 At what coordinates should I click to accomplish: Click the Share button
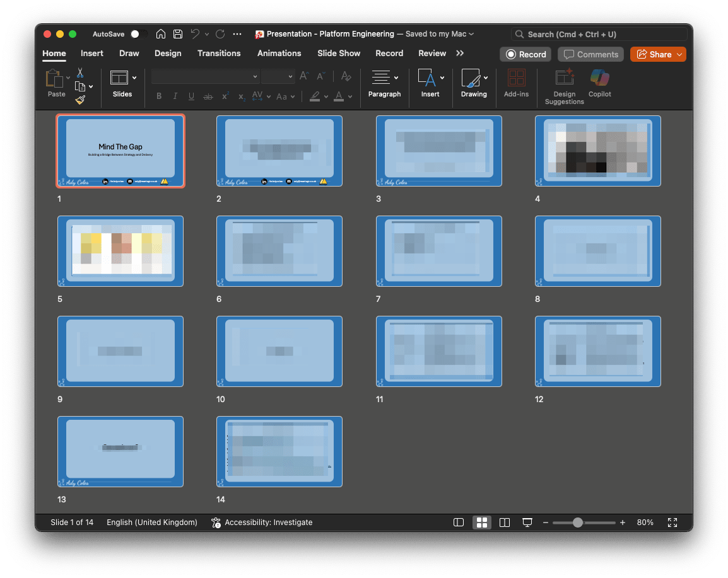(658, 54)
